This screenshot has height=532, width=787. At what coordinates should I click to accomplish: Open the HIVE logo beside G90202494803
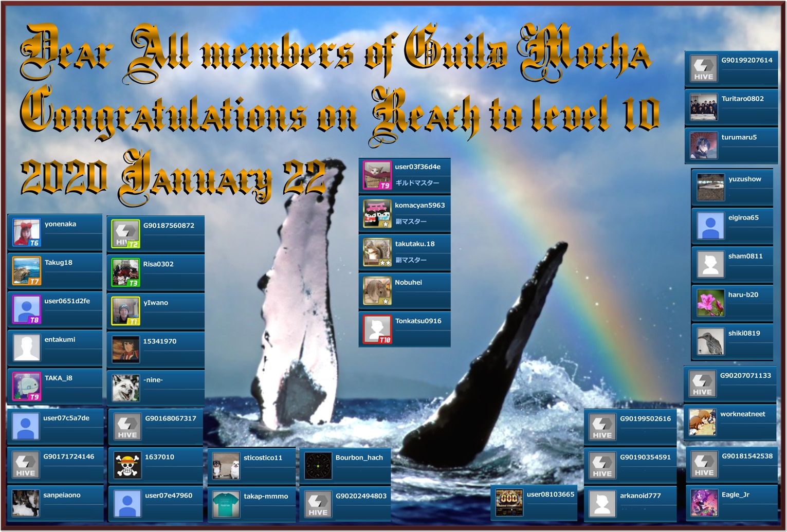click(x=318, y=505)
